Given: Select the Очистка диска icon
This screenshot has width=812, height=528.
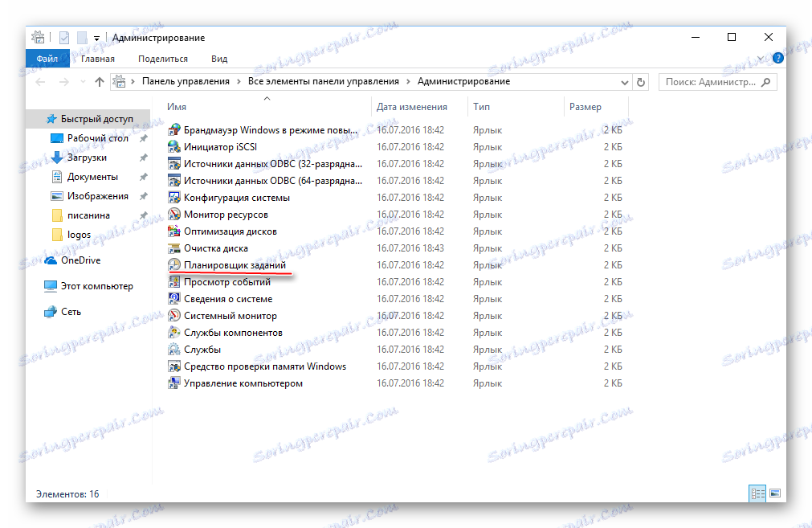Looking at the screenshot, I should coord(174,248).
